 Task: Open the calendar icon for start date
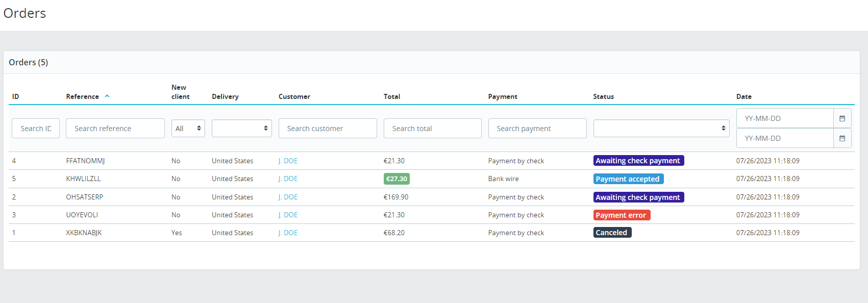coord(842,118)
